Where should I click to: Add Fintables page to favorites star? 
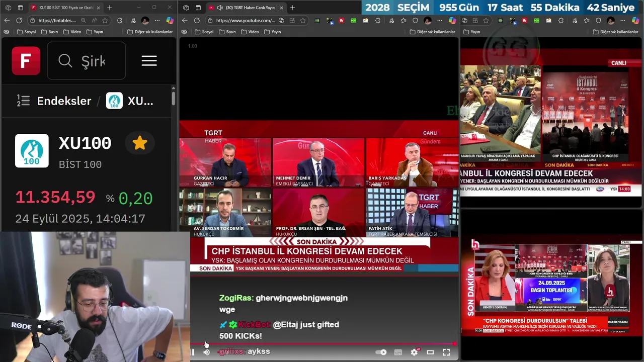[105, 21]
